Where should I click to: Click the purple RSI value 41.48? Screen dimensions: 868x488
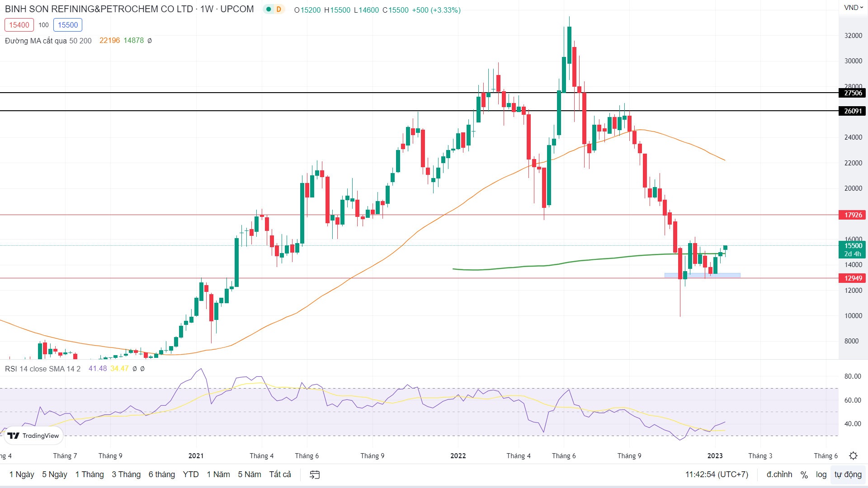[x=98, y=369]
